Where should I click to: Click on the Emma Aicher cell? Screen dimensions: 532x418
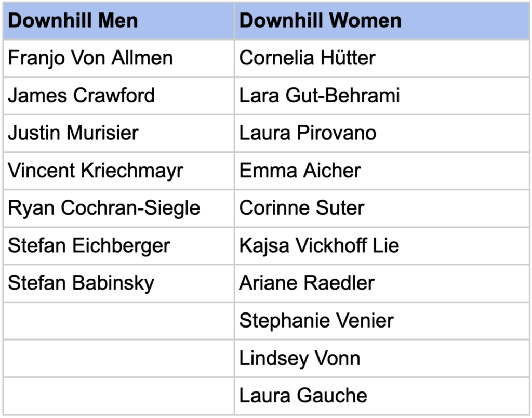[x=300, y=171]
